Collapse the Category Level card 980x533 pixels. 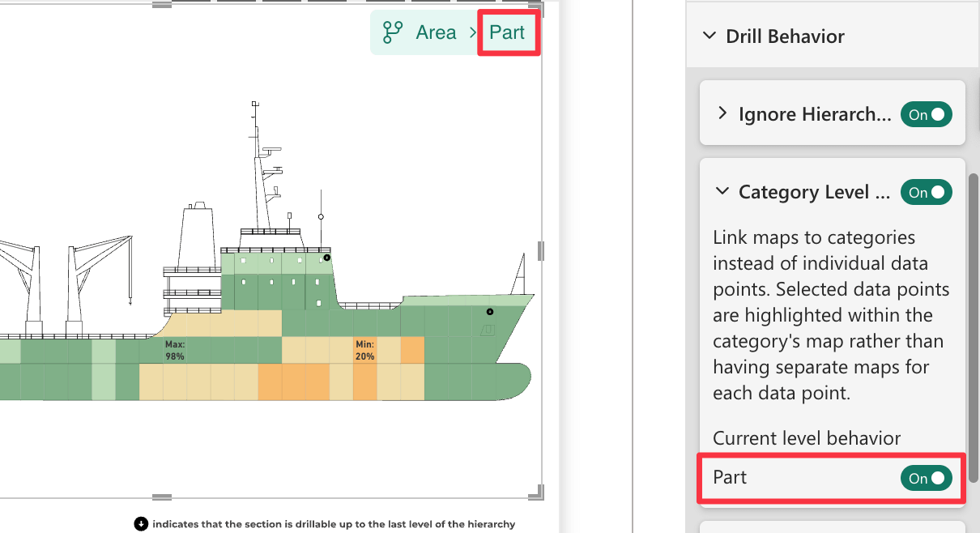click(x=722, y=192)
